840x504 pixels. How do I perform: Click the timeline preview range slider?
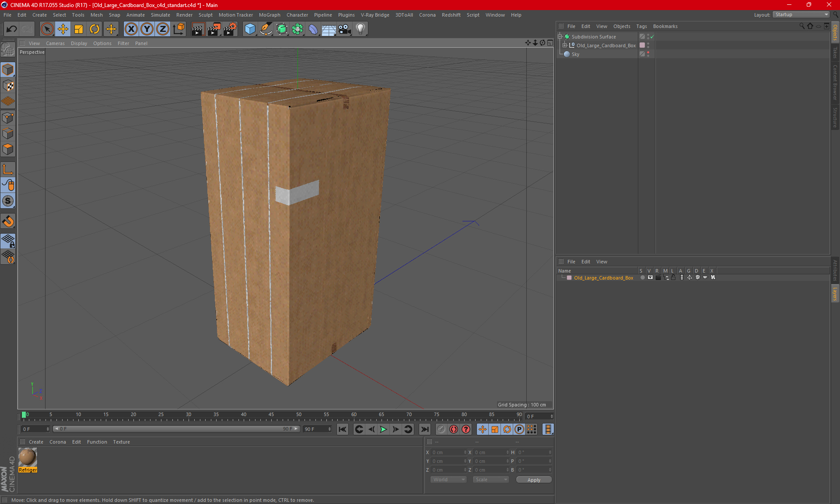pyautogui.click(x=177, y=429)
